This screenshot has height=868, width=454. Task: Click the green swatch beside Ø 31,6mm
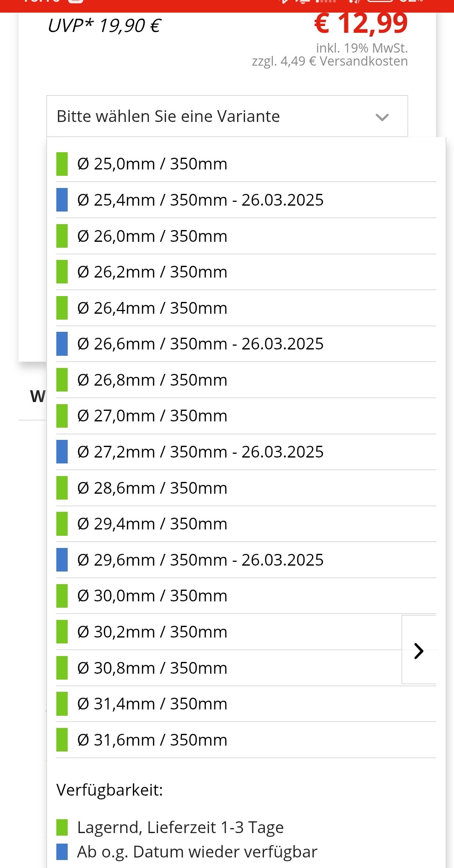click(x=62, y=740)
